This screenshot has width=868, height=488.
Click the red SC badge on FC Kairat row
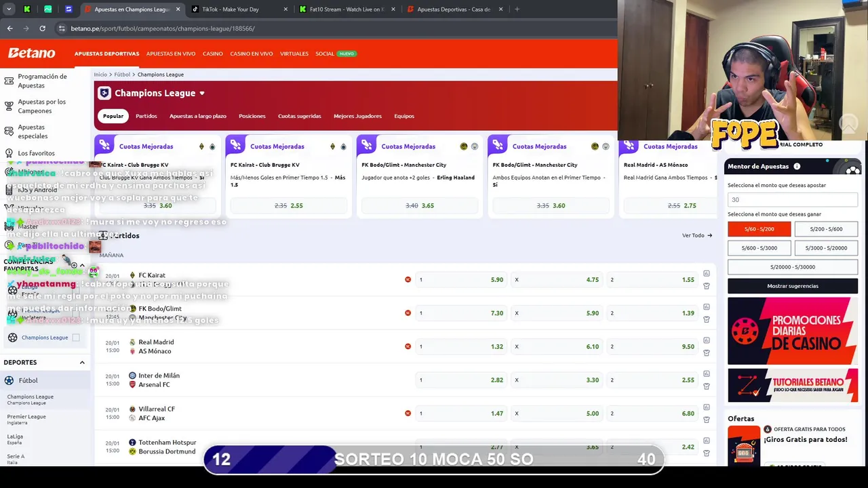coord(408,279)
